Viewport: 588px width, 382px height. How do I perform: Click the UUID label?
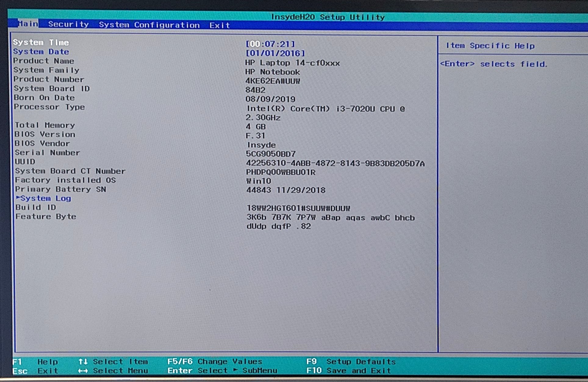tap(25, 162)
